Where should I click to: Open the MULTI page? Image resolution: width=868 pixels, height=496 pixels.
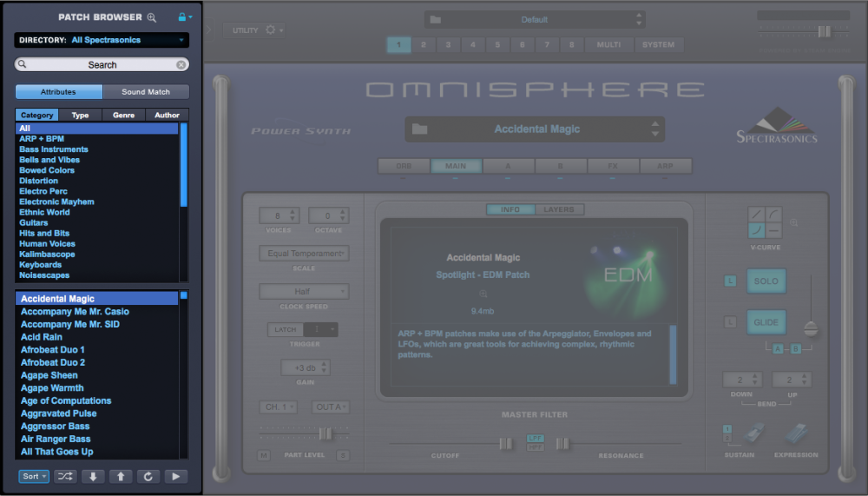[608, 45]
